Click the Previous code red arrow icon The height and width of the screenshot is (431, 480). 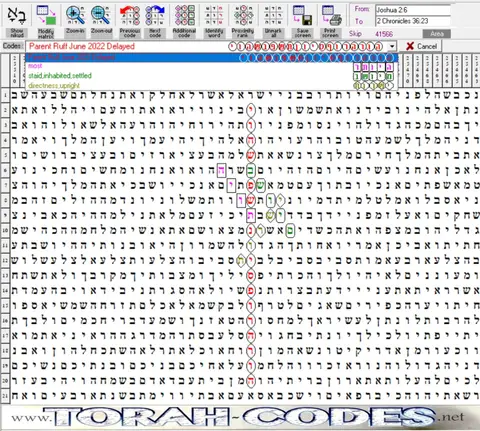pos(130,15)
